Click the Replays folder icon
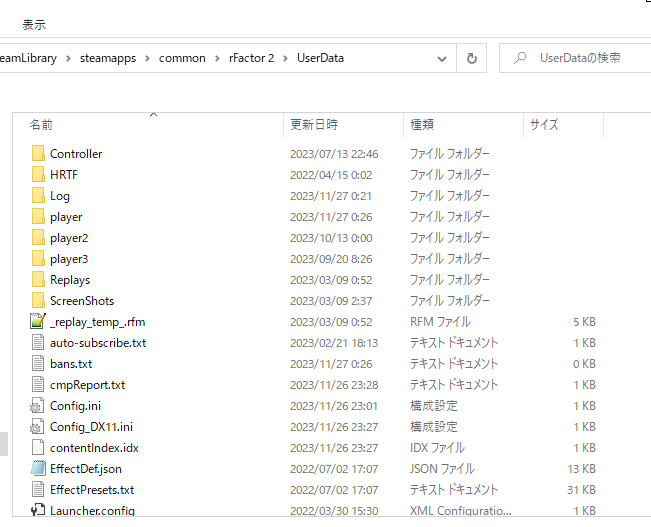Image resolution: width=651 pixels, height=527 pixels. coord(38,279)
